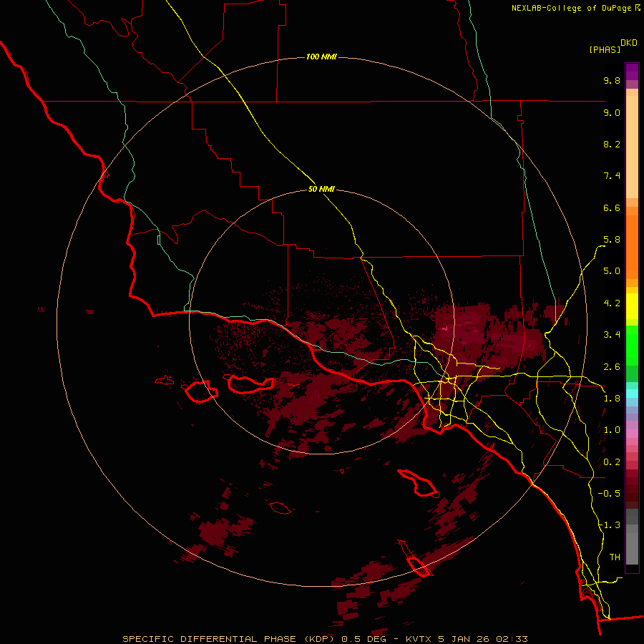Select the 0.2 scale label
The width and height of the screenshot is (644, 644).
coord(612,462)
